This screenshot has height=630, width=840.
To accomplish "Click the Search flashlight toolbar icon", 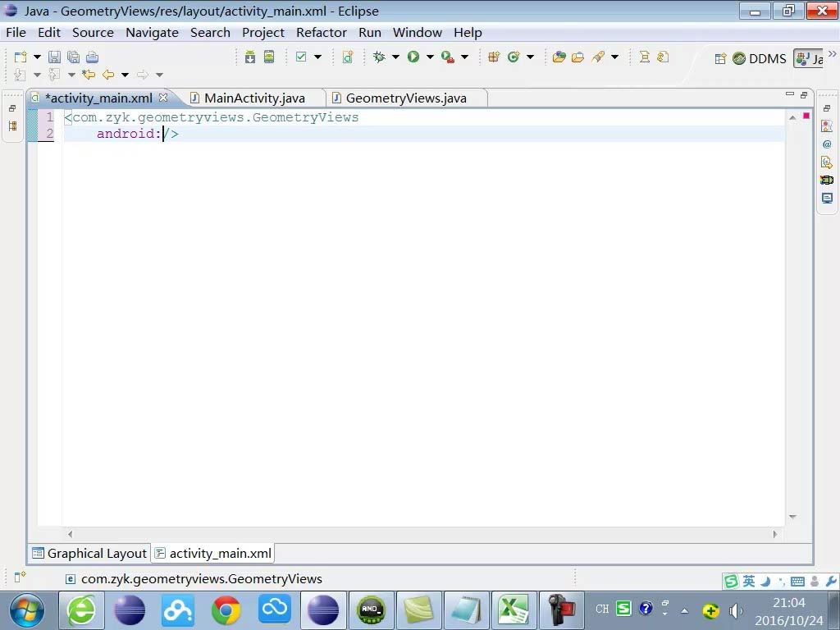I will [598, 57].
